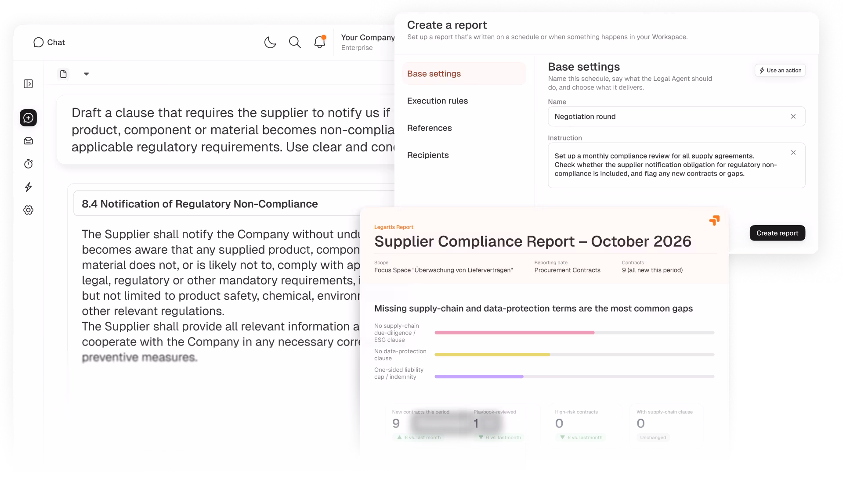Click into the Instruction text area
Screen dimensions: 868x488
pos(676,165)
